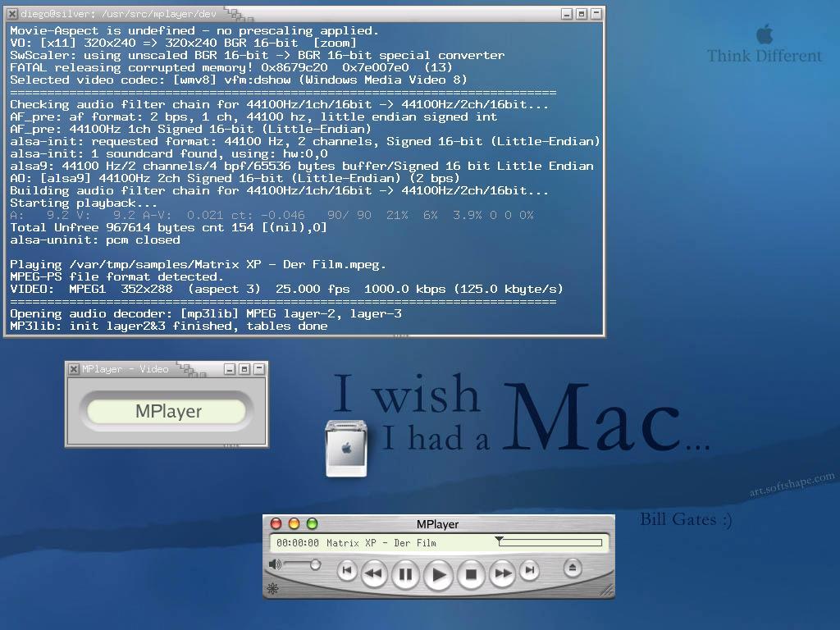The width and height of the screenshot is (840, 630).
Task: Rewind the movie with the double-arrow button
Action: click(x=374, y=573)
